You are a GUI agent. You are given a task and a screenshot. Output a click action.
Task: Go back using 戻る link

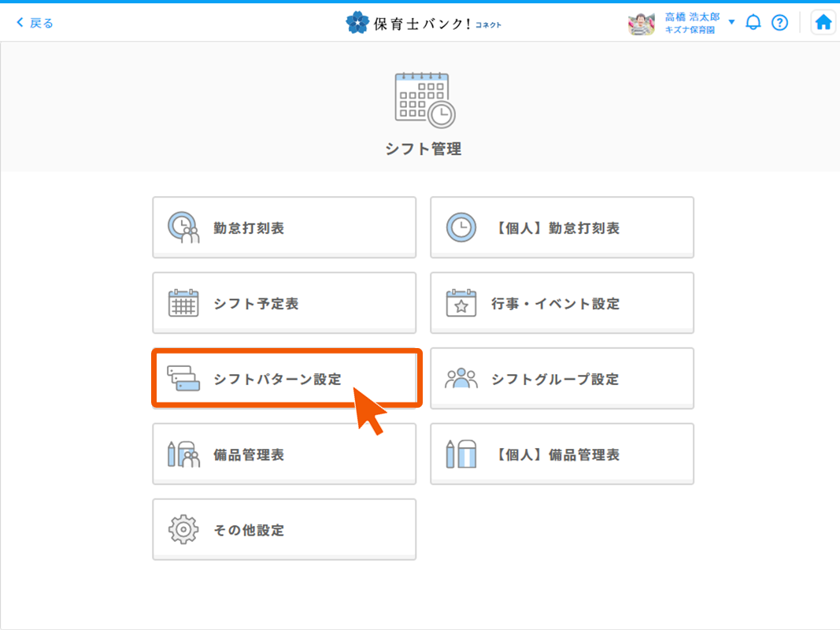[x=35, y=23]
